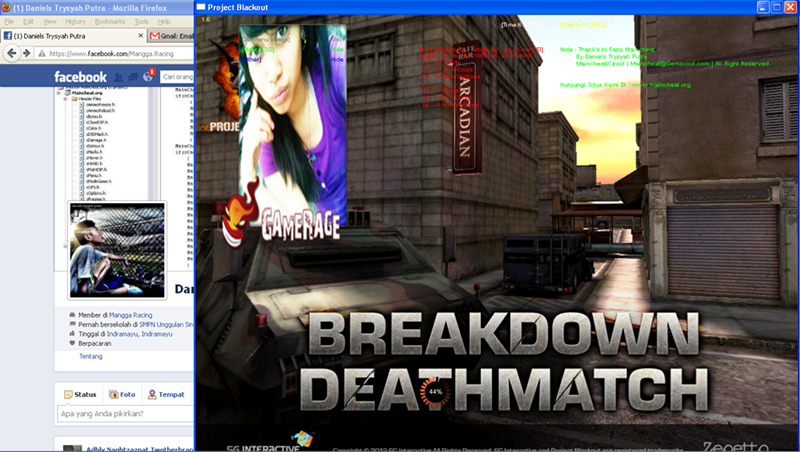Click the Facebook logo in the blue bar
Viewport: 800px width, 452px height.
click(80, 77)
